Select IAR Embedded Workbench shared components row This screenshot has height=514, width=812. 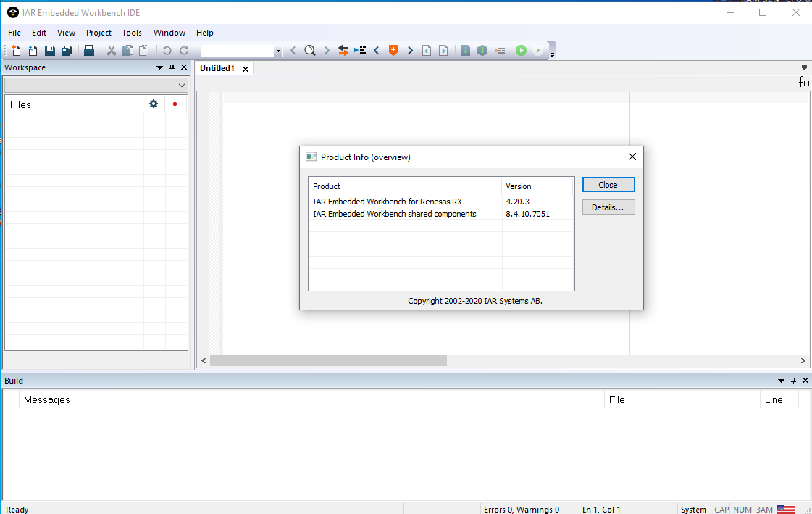441,214
